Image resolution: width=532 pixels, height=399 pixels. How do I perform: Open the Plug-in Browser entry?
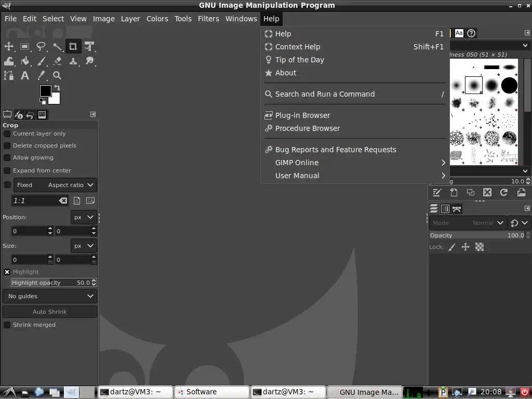(x=355, y=115)
